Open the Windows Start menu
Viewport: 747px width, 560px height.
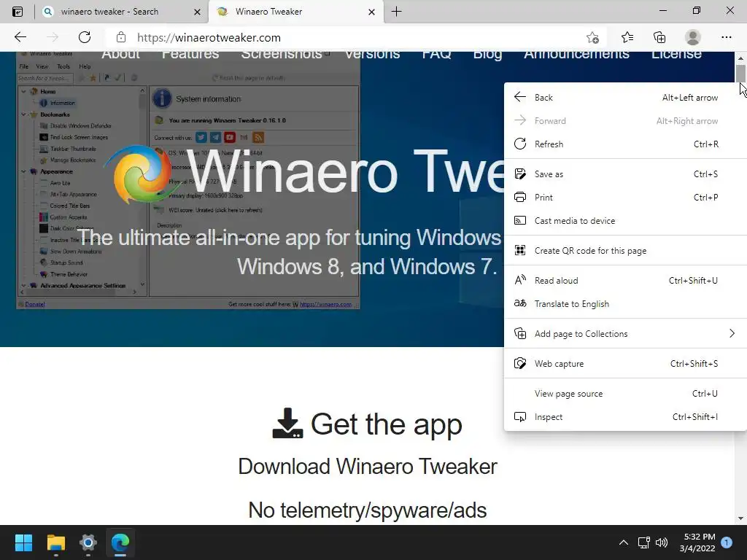(23, 542)
